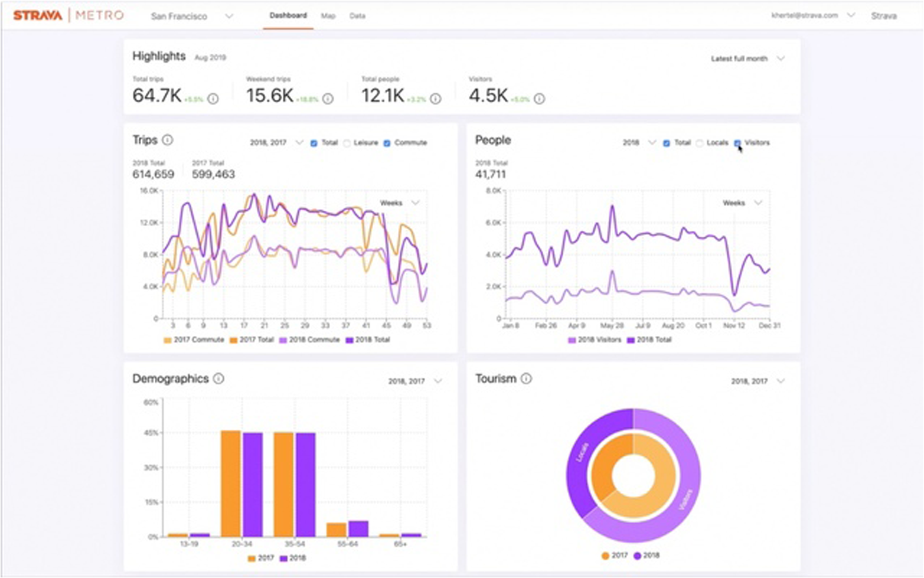Click the 13-19 age group label
Screen dimensions: 924x578
189,544
